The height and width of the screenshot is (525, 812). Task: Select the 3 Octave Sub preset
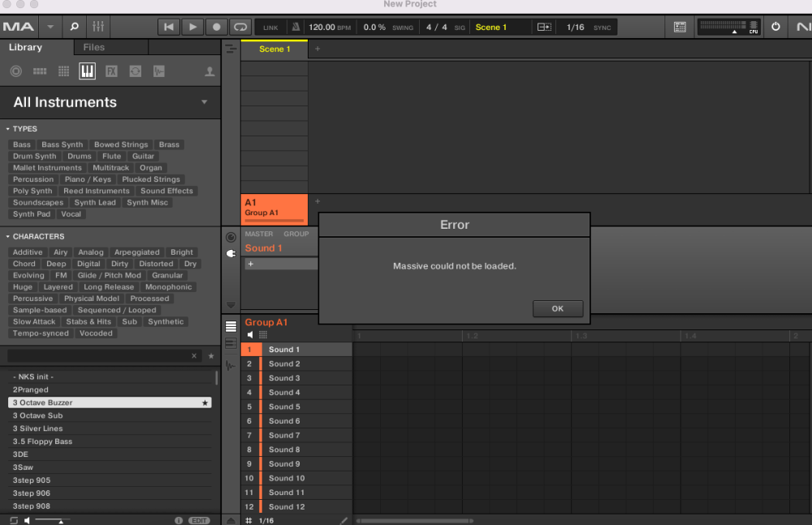coord(110,415)
